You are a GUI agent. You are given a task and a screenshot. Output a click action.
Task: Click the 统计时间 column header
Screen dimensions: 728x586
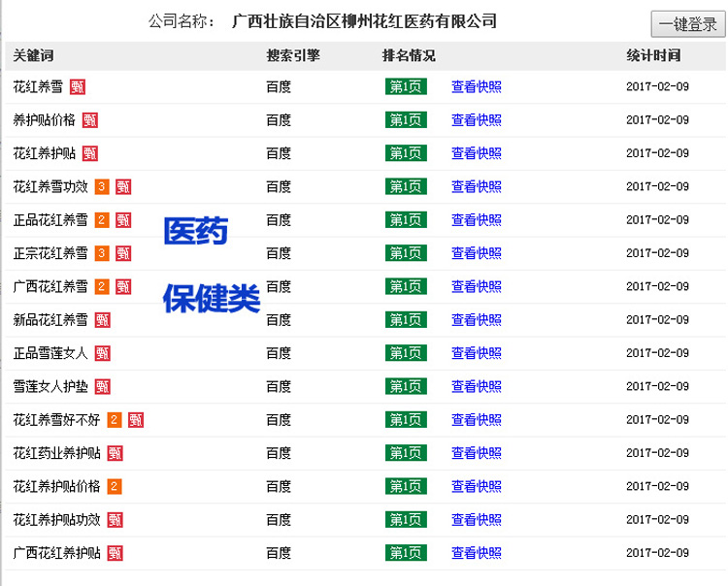pos(653,55)
